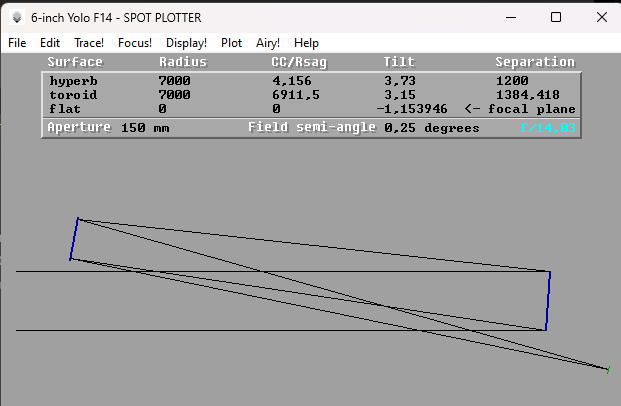Click hyperb CC value 4,156
The width and height of the screenshot is (621, 406).
click(x=291, y=81)
